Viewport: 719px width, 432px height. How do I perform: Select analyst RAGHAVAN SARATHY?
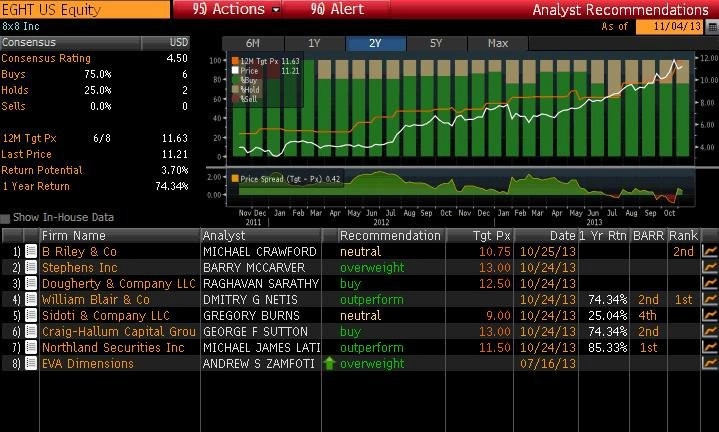260,284
